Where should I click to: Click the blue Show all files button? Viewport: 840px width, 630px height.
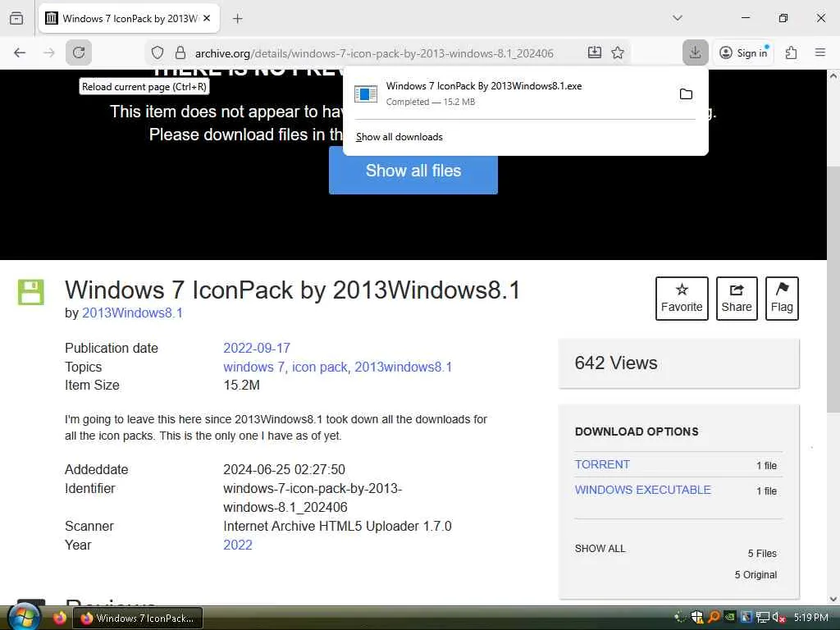tap(413, 171)
